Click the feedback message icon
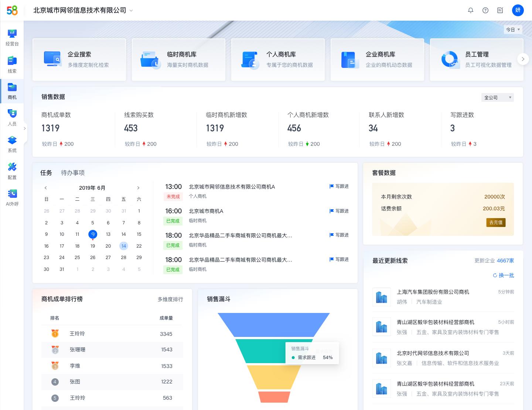The width and height of the screenshot is (532, 410). coord(500,10)
